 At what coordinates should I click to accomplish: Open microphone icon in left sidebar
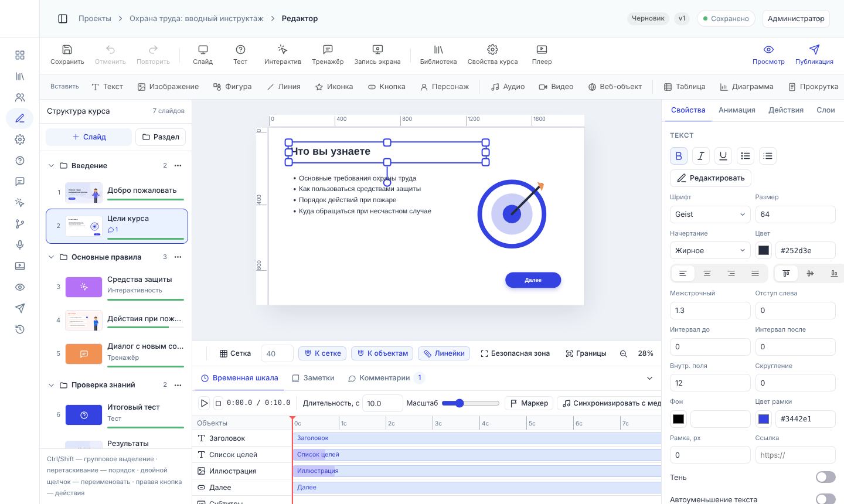tap(20, 245)
